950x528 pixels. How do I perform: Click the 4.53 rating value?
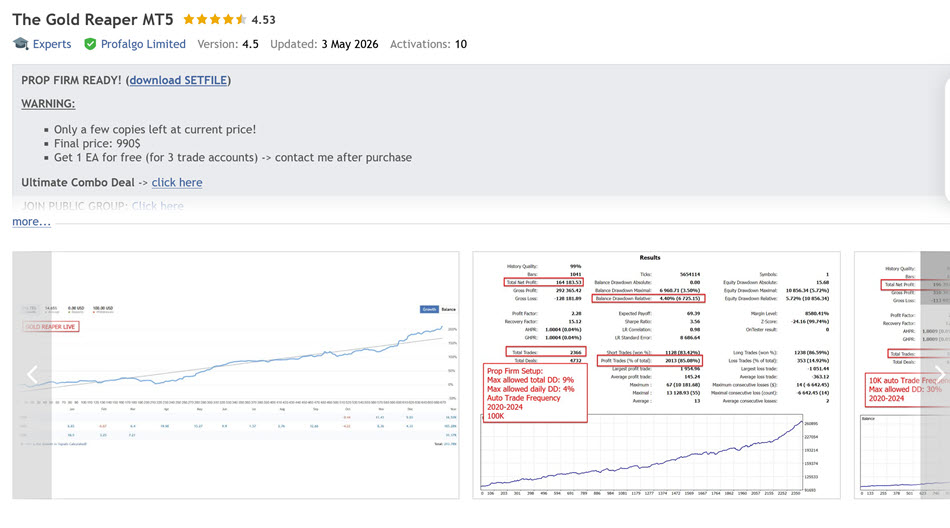click(264, 20)
